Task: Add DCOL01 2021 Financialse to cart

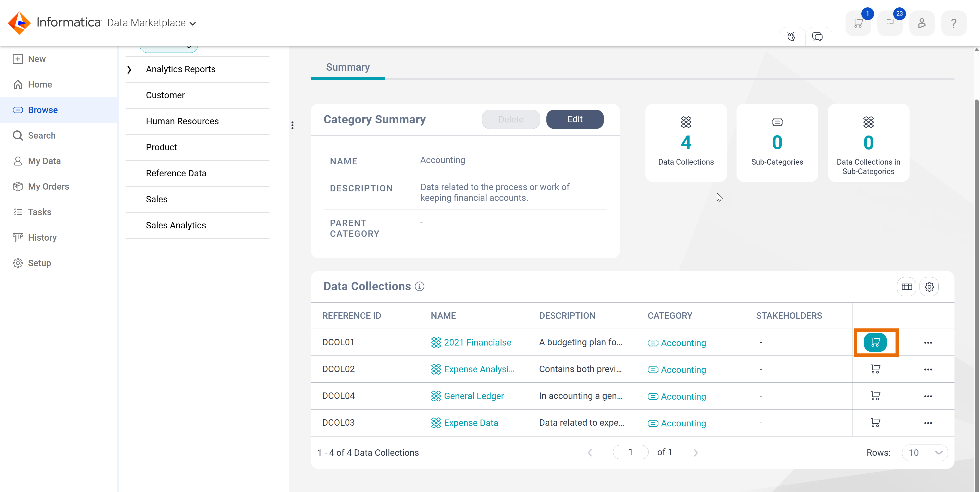Action: pyautogui.click(x=875, y=342)
